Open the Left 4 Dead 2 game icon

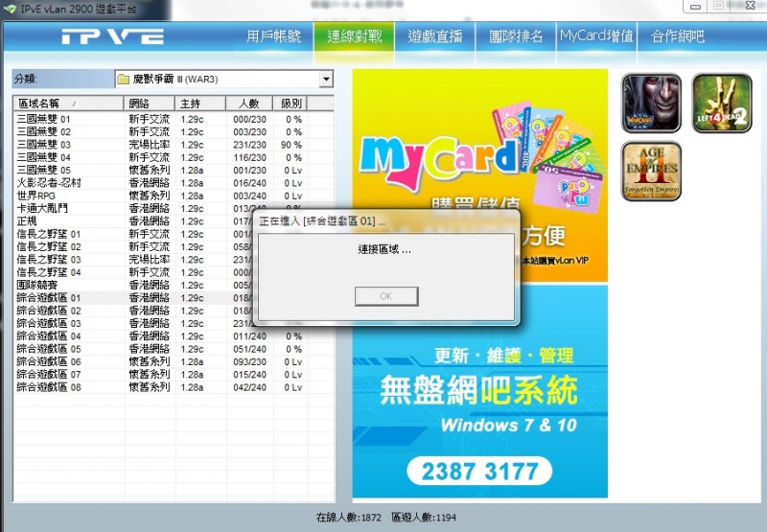722,104
